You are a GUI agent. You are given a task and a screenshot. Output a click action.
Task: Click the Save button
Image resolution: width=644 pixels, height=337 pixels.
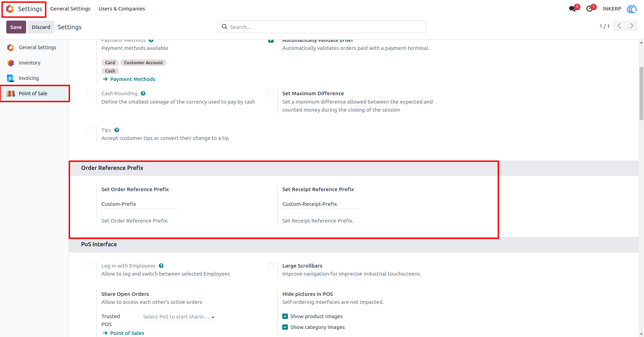(16, 27)
